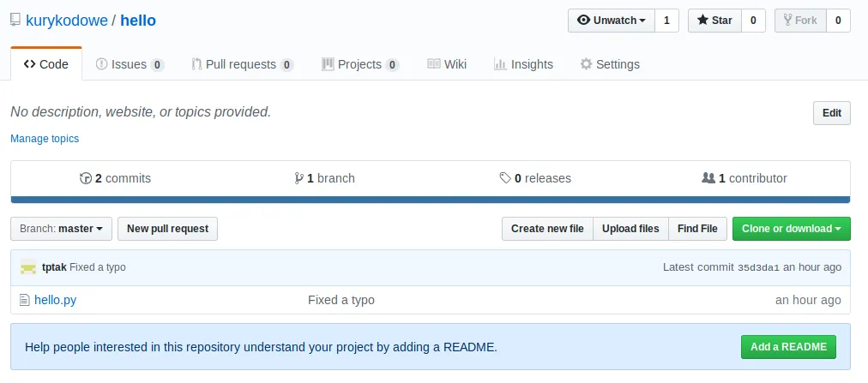The width and height of the screenshot is (868, 383).
Task: Click the branch fork icon in stats bar
Action: (x=299, y=178)
